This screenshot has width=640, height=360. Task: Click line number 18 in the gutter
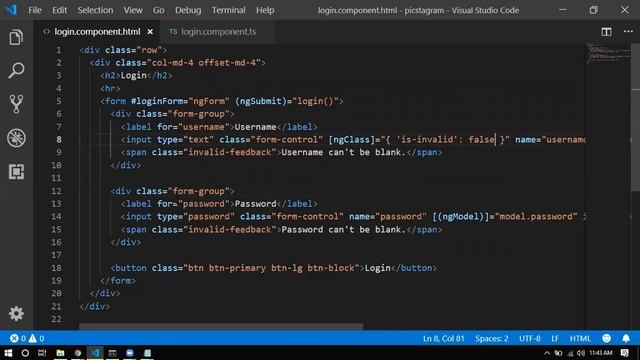[x=56, y=268]
